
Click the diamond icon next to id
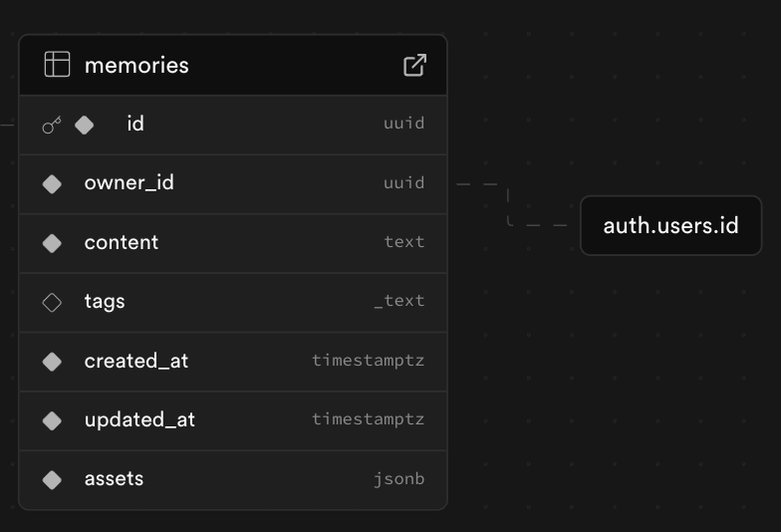pos(85,125)
